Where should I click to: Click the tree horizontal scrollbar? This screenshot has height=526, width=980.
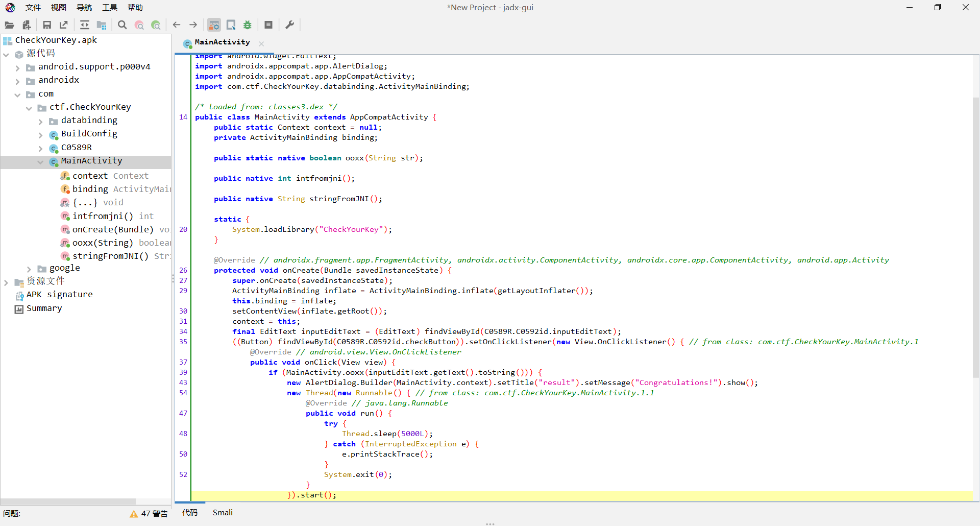pyautogui.click(x=68, y=501)
